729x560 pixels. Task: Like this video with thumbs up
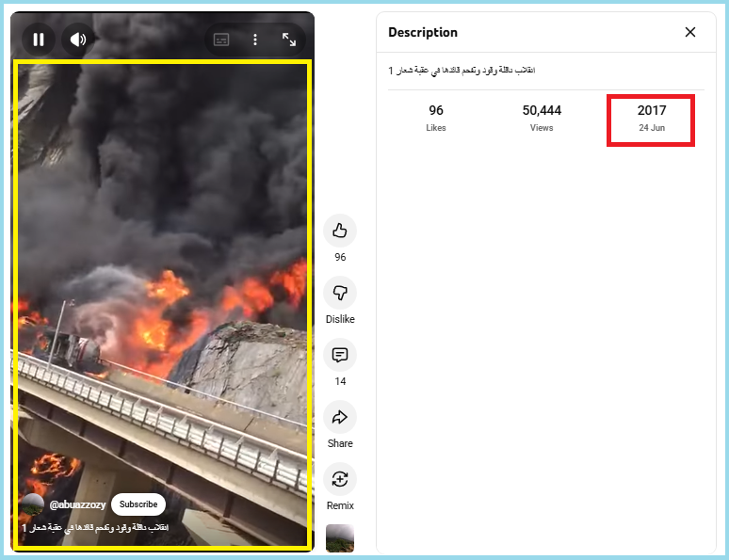[x=340, y=231]
